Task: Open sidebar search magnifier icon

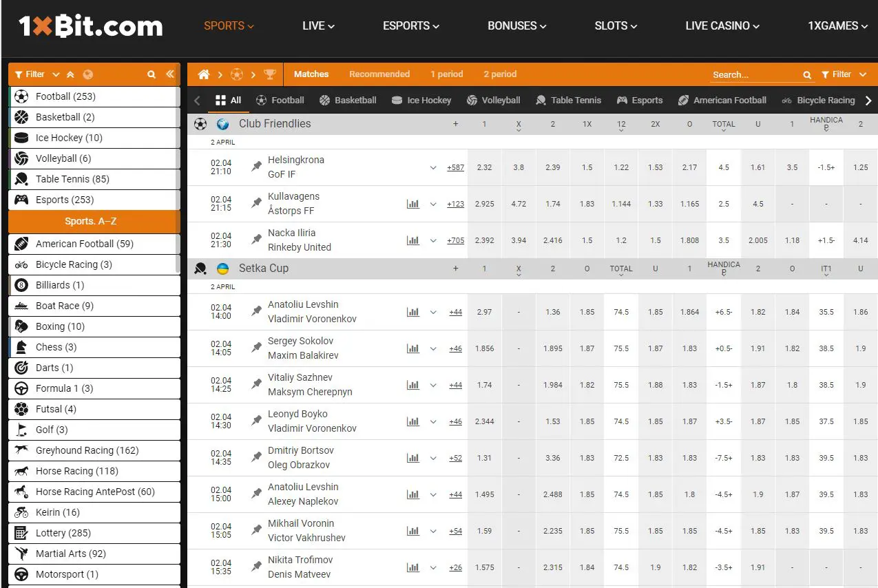Action: tap(151, 74)
